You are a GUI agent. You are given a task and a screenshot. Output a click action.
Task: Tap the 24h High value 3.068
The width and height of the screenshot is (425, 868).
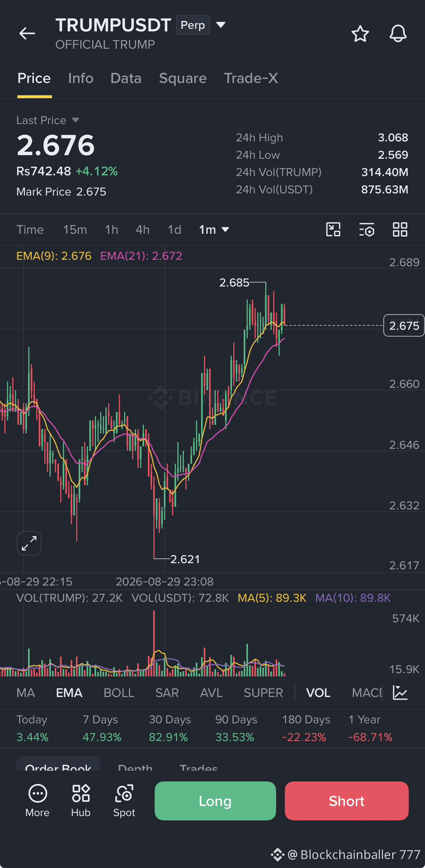coord(393,138)
